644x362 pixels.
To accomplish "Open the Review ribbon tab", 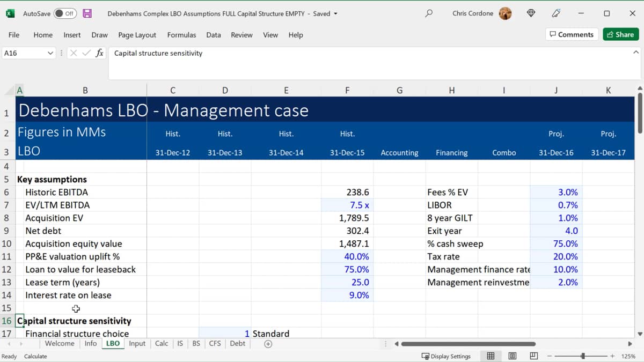I will pyautogui.click(x=241, y=35).
